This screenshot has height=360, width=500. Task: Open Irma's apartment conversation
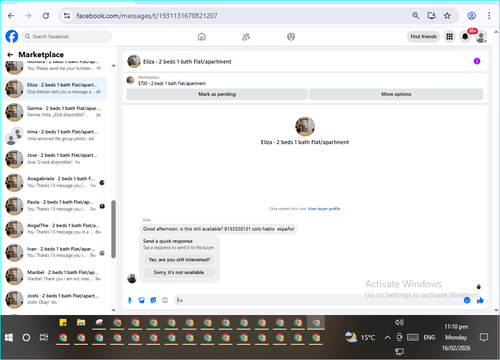pos(55,135)
